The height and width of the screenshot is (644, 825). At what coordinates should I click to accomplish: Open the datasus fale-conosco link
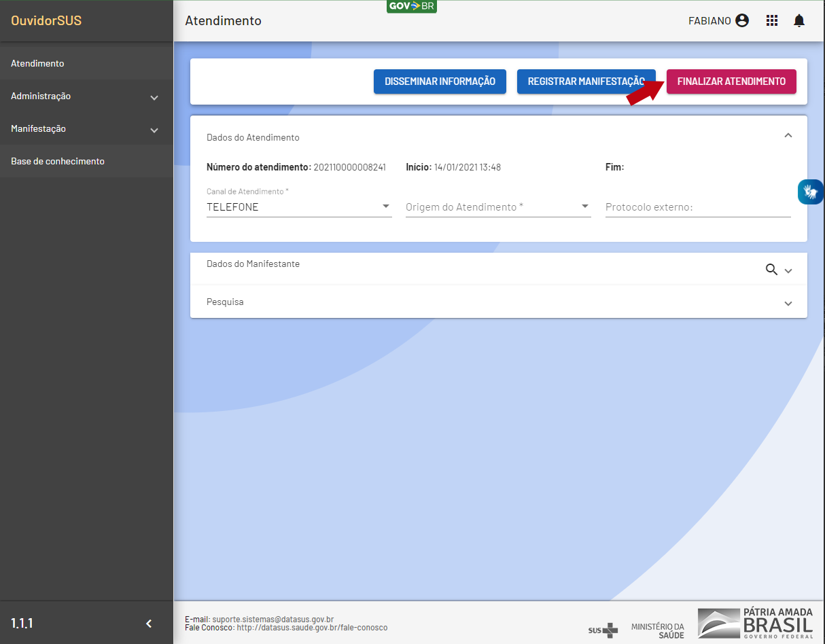[312, 628]
